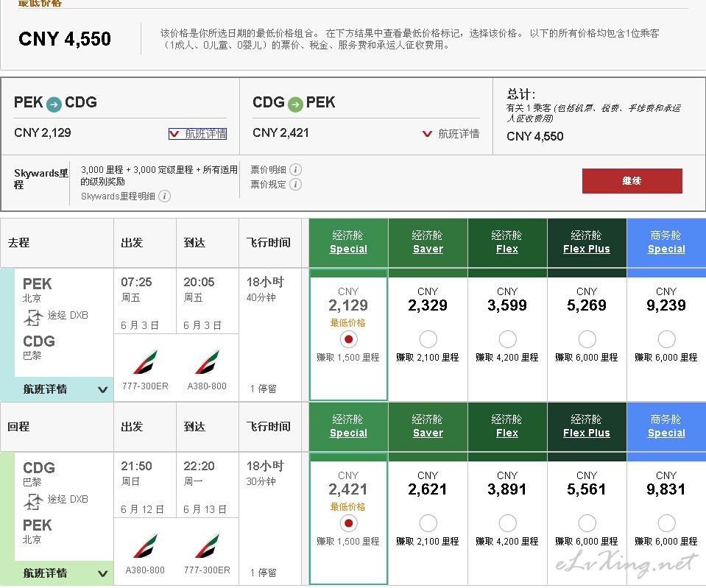Open Skywards里程明细 info icon
The image size is (706, 588).
point(164,196)
